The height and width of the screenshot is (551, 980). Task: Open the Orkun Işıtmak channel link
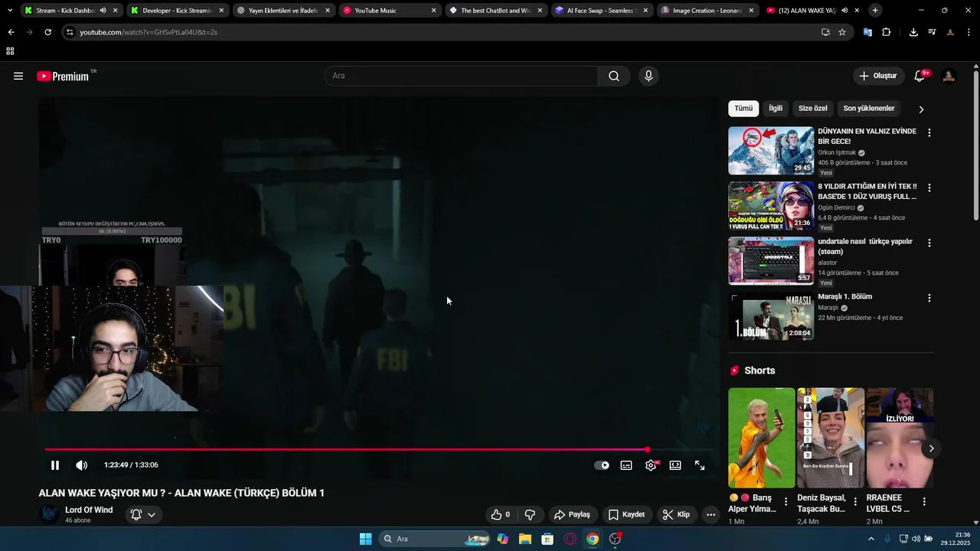tap(837, 152)
